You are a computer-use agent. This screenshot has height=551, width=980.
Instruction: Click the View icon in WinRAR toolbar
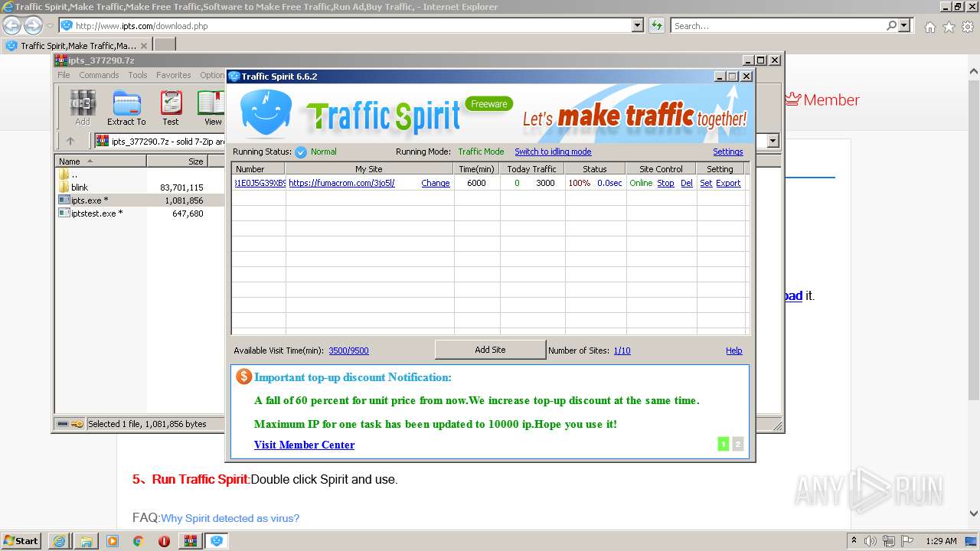[211, 107]
